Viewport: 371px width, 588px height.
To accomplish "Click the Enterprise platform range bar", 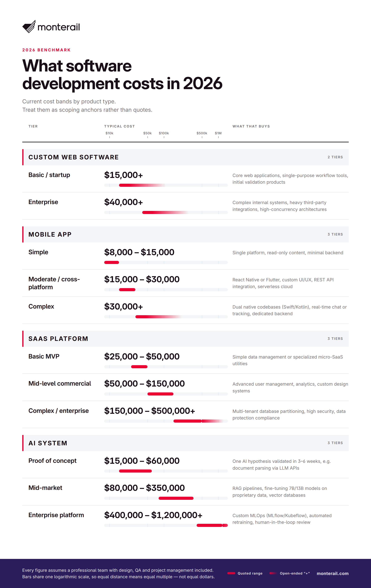I will [x=212, y=525].
